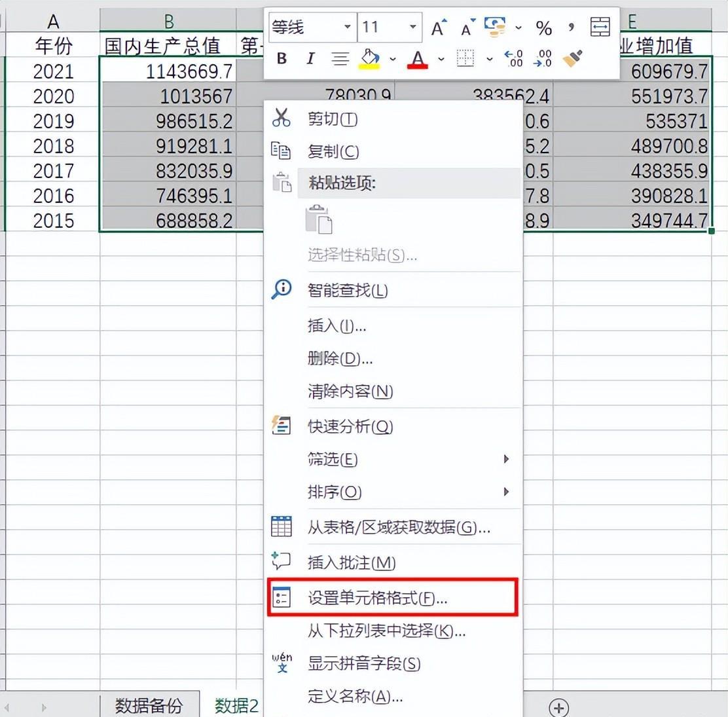This screenshot has height=717, width=728.
Task: Click cell containing 国内生产总值
Action: pos(168,45)
